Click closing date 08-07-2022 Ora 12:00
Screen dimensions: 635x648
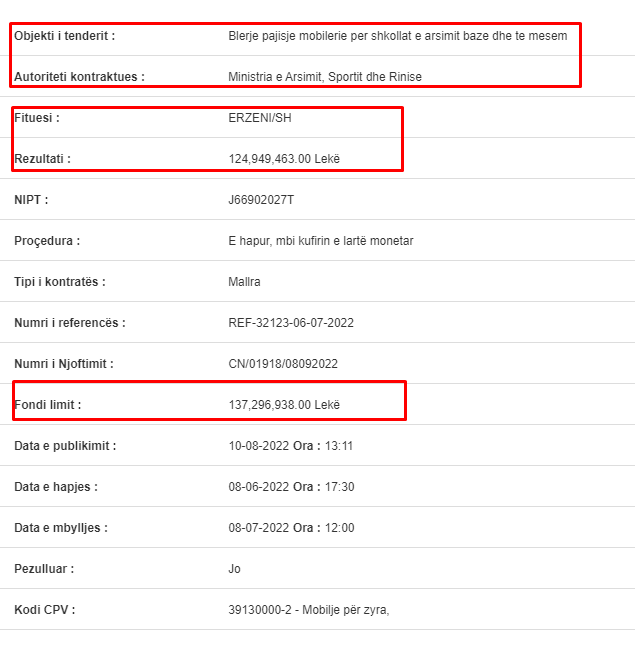tap(291, 528)
